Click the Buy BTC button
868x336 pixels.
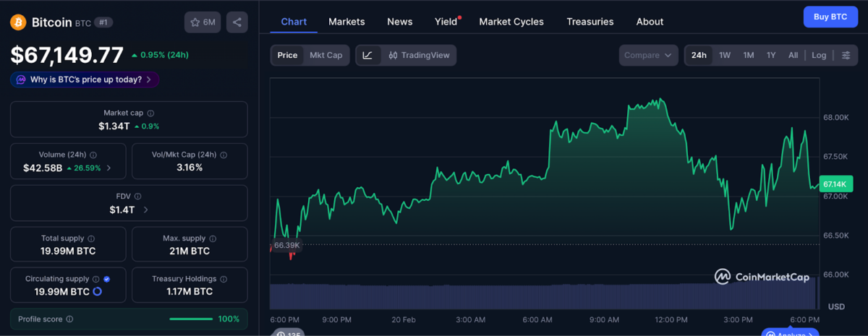click(x=830, y=17)
